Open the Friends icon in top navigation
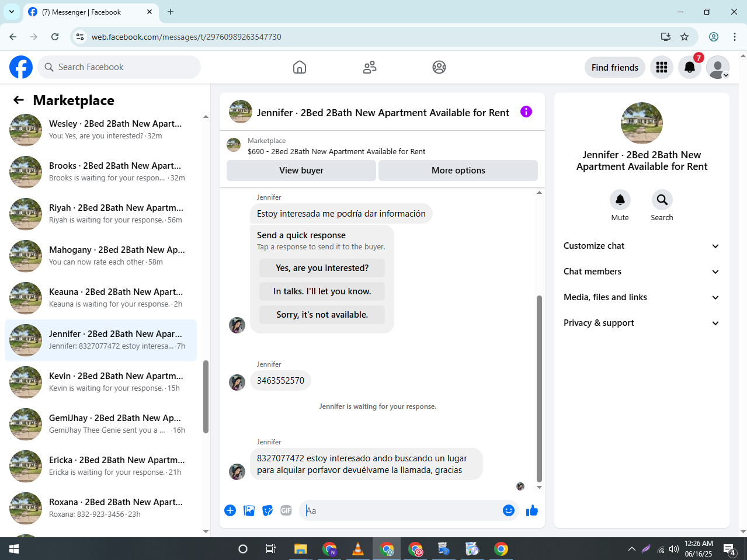This screenshot has width=747, height=560. (x=370, y=67)
